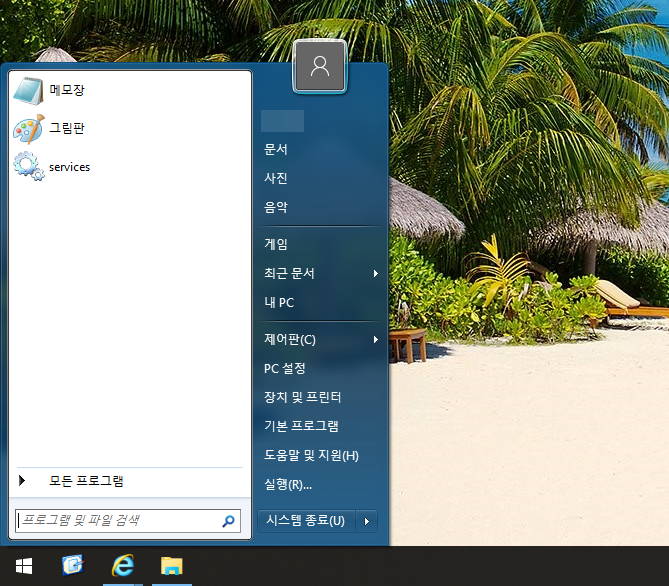
Task: Click 최근 문서 menu text
Action: 289,274
